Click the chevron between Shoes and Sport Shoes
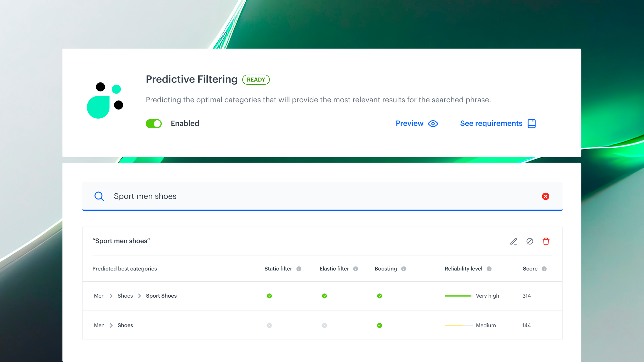Viewport: 644px width, 362px height. [139, 296]
